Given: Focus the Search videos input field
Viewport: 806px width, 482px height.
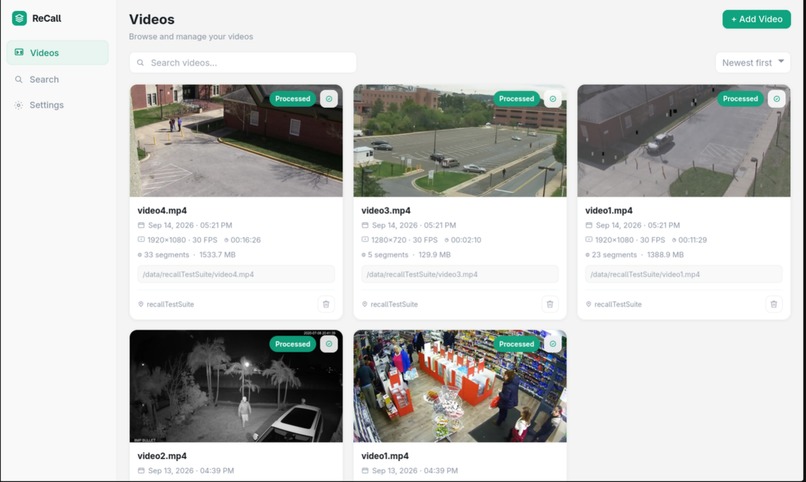Looking at the screenshot, I should (x=243, y=63).
